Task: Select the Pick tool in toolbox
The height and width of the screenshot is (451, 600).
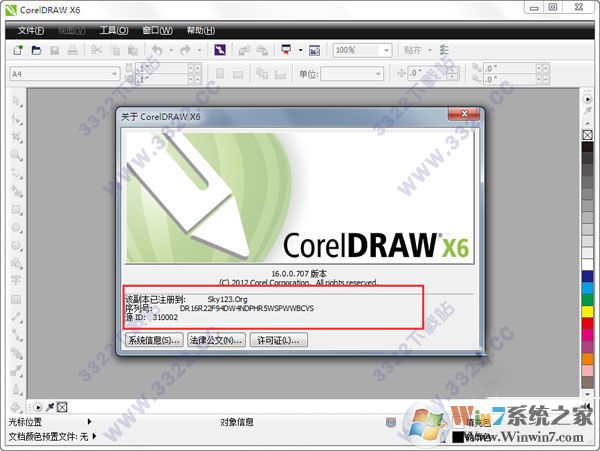Action: [16, 101]
